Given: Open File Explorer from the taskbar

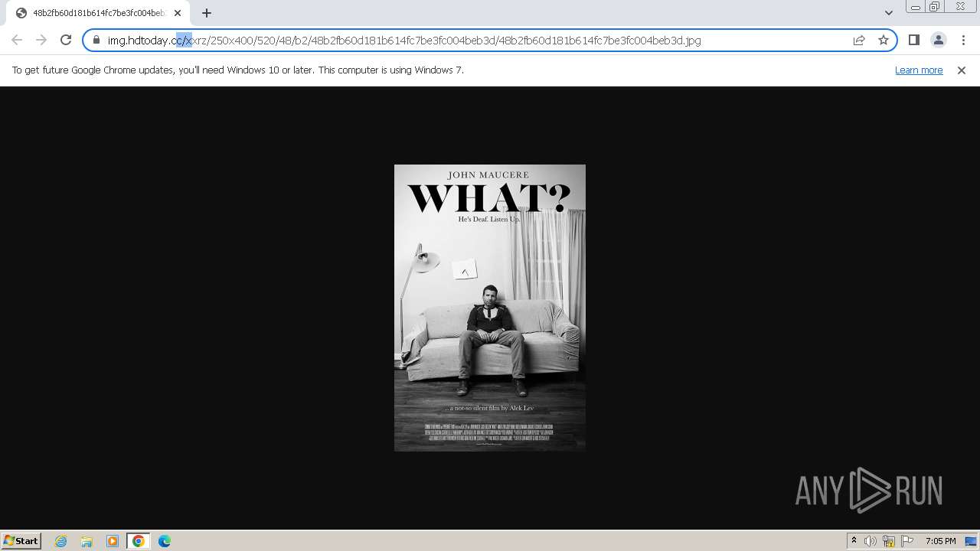Looking at the screenshot, I should point(87,541).
